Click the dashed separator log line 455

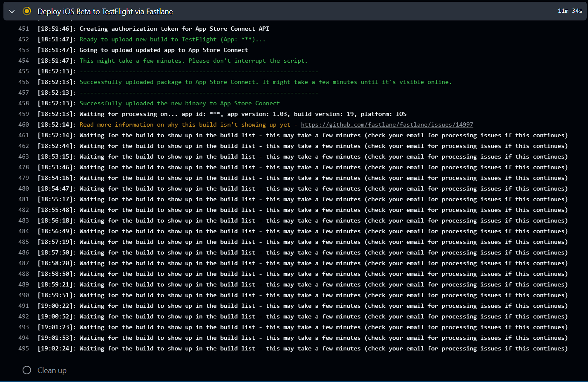[199, 71]
